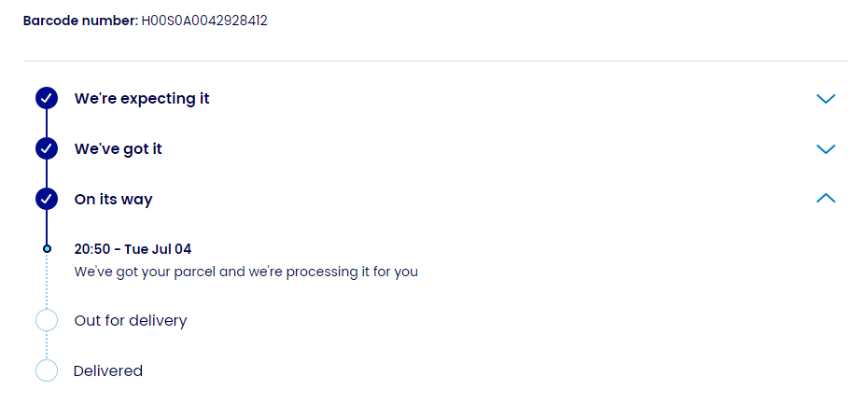This screenshot has height=405, width=868.
Task: Click the barcode value H00S0A0042928412
Action: [204, 21]
